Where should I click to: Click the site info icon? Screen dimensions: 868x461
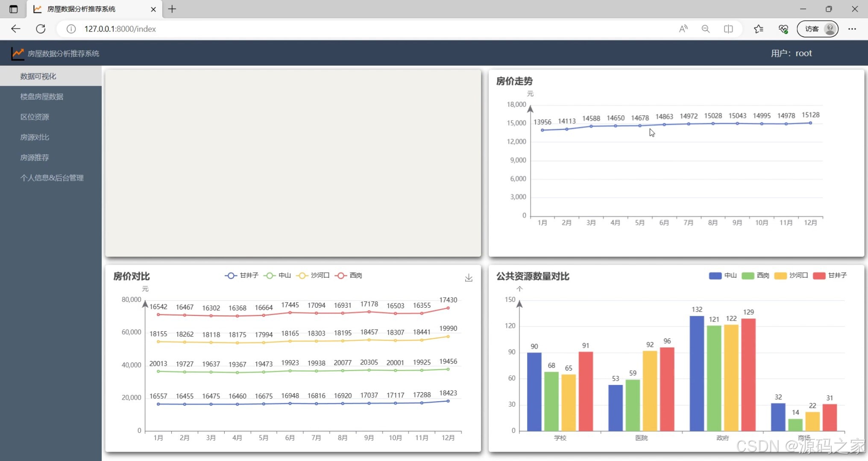click(71, 29)
